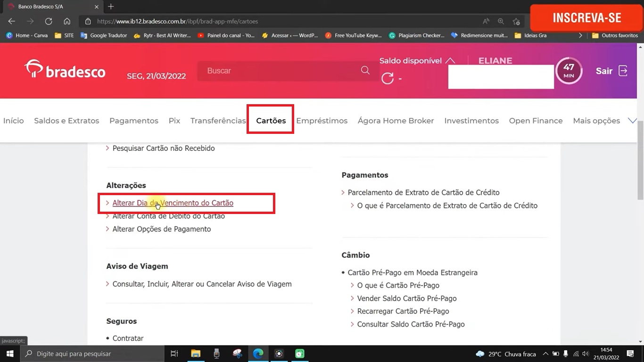Open the notification center icon

[x=630, y=354]
